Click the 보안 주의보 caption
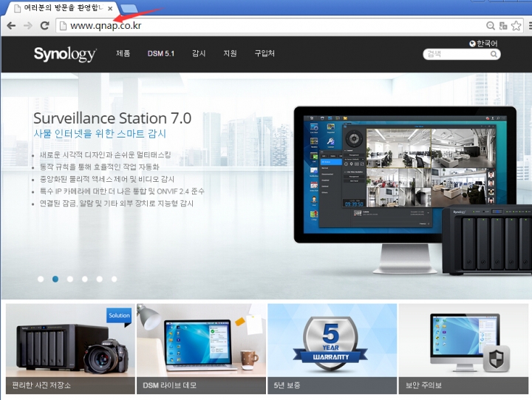This screenshot has height=400, width=532. click(x=424, y=385)
